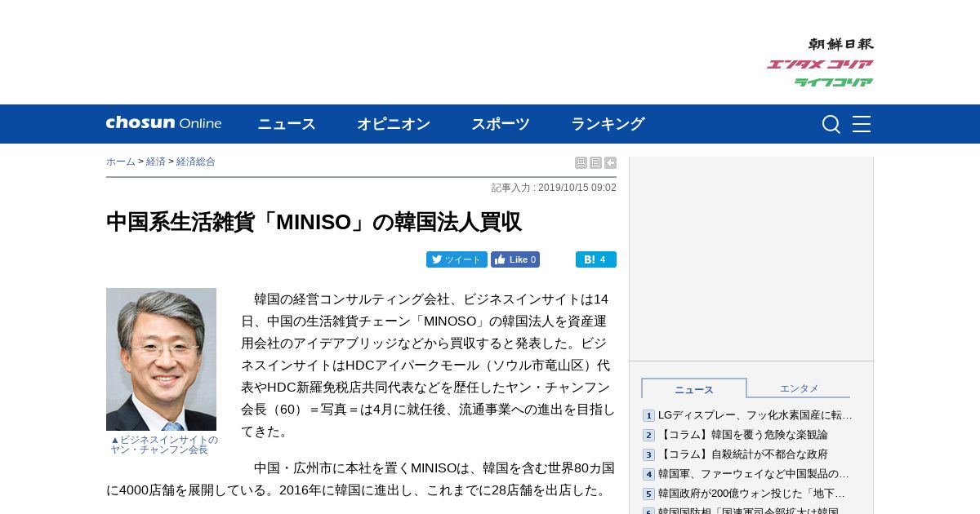Open the オピニオン menu

(394, 124)
